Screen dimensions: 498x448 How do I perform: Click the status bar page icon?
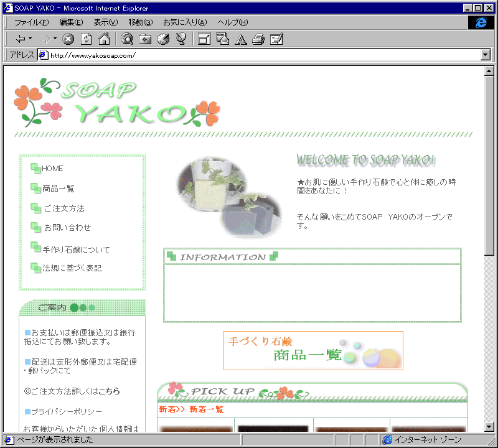9,440
